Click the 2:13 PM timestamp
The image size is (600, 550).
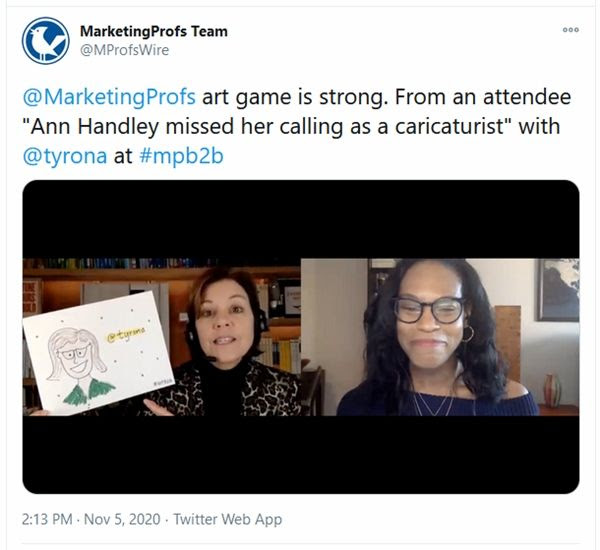[x=47, y=519]
